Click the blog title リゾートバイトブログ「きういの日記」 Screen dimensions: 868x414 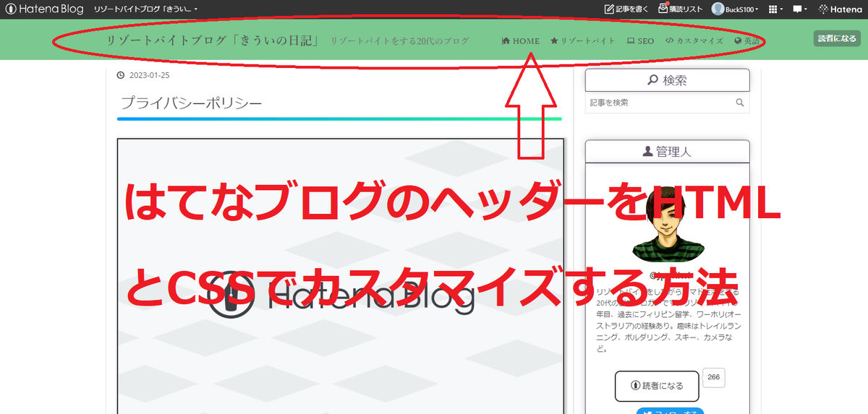pos(213,40)
